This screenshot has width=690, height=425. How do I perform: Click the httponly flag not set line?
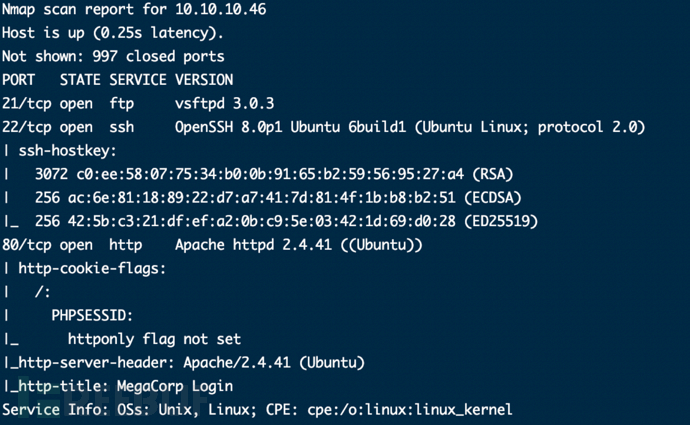154,339
